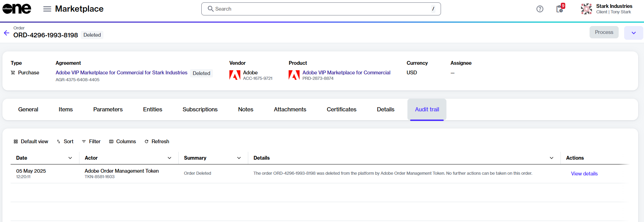Switch to the Parameters tab
Image resolution: width=644 pixels, height=222 pixels.
(108, 109)
